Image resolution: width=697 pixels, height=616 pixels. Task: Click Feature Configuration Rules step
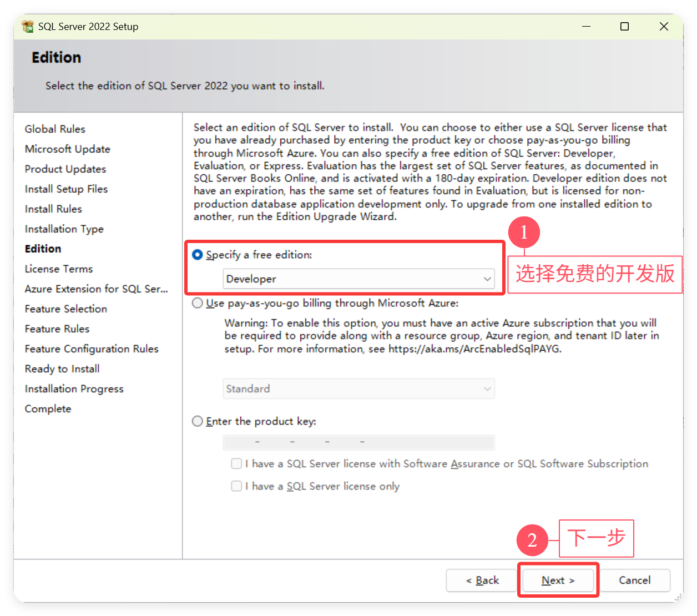pyautogui.click(x=92, y=349)
